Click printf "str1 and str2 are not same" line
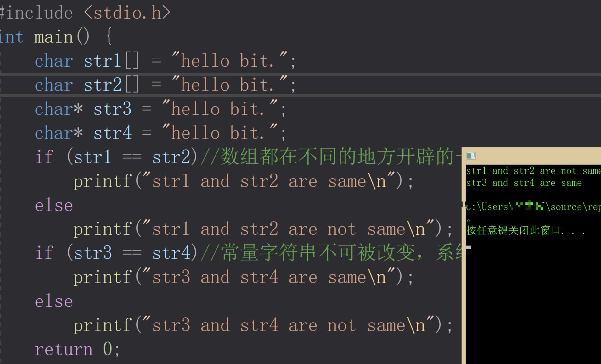The width and height of the screenshot is (601, 364). pyautogui.click(x=263, y=229)
